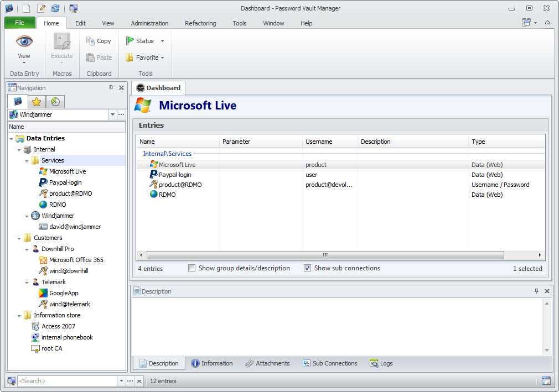
Task: Collapse the Internal tree node
Action: pos(19,149)
